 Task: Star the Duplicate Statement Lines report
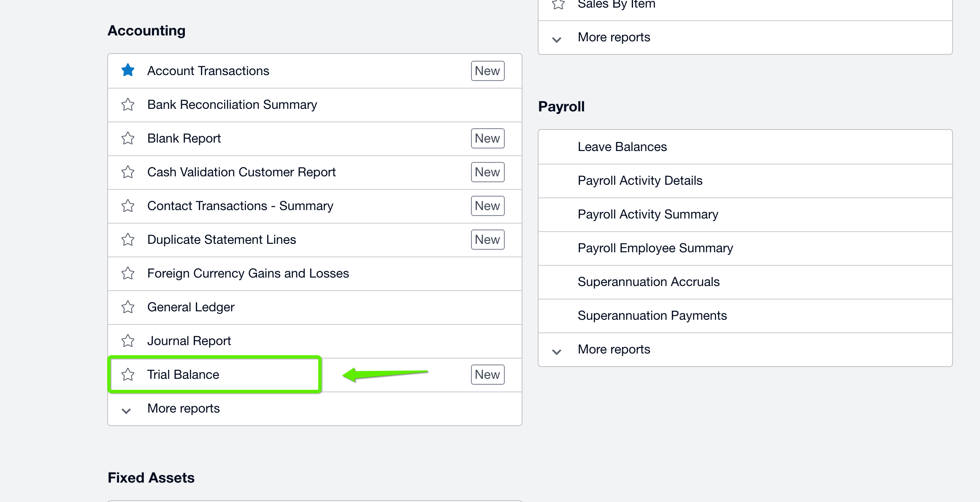(127, 240)
